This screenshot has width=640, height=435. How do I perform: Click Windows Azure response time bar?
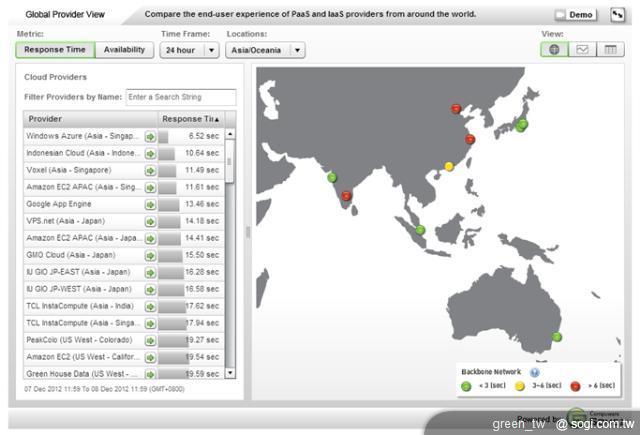tap(163, 137)
